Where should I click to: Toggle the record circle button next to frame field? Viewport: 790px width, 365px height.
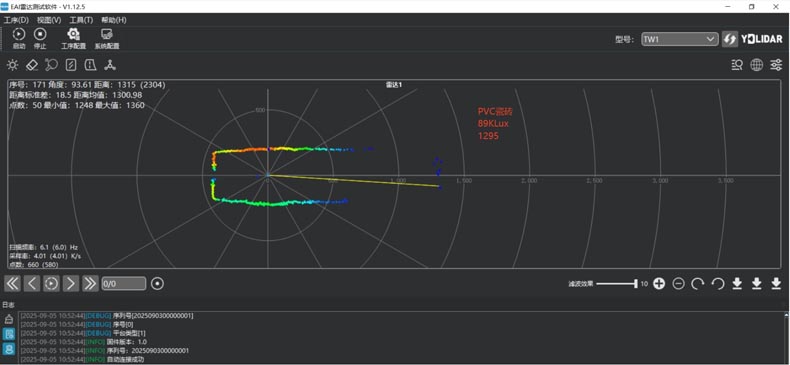pyautogui.click(x=158, y=283)
